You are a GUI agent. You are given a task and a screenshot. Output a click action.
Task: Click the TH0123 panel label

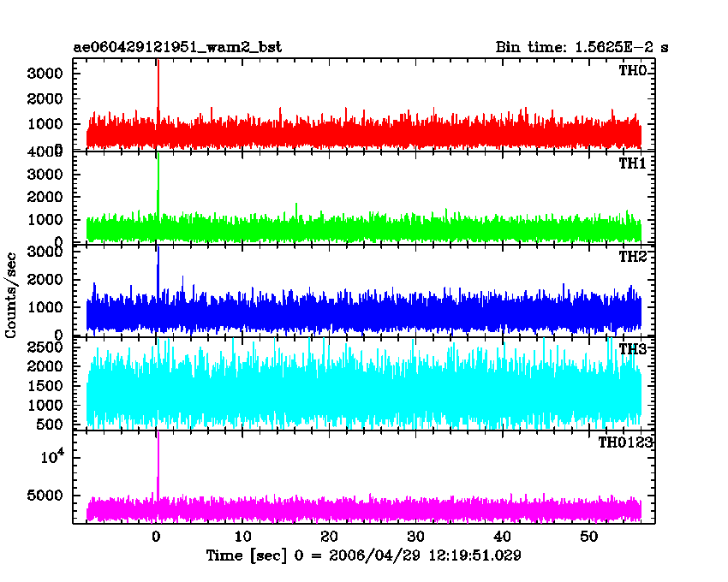click(x=625, y=442)
